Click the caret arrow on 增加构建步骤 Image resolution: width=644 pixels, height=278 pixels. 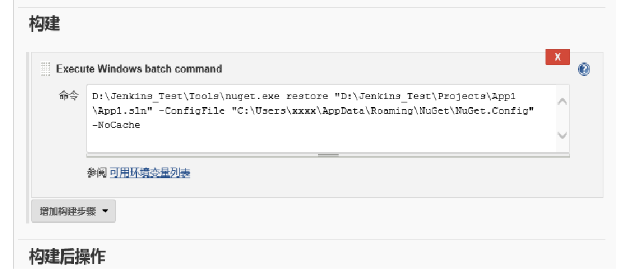pos(104,211)
